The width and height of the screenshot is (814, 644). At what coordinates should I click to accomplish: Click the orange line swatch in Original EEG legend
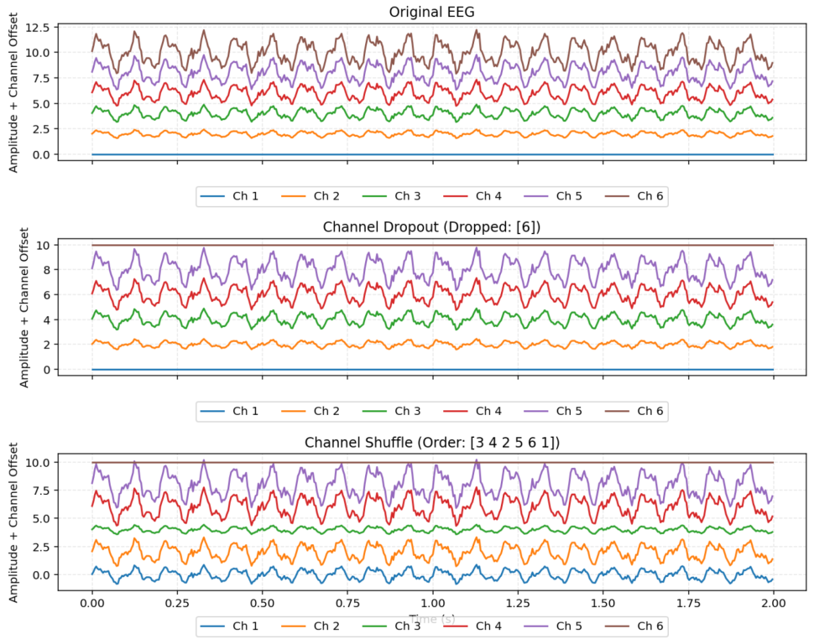[295, 196]
